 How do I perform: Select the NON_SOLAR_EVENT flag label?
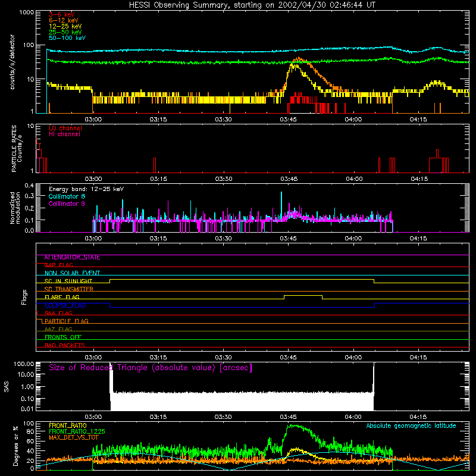72,273
